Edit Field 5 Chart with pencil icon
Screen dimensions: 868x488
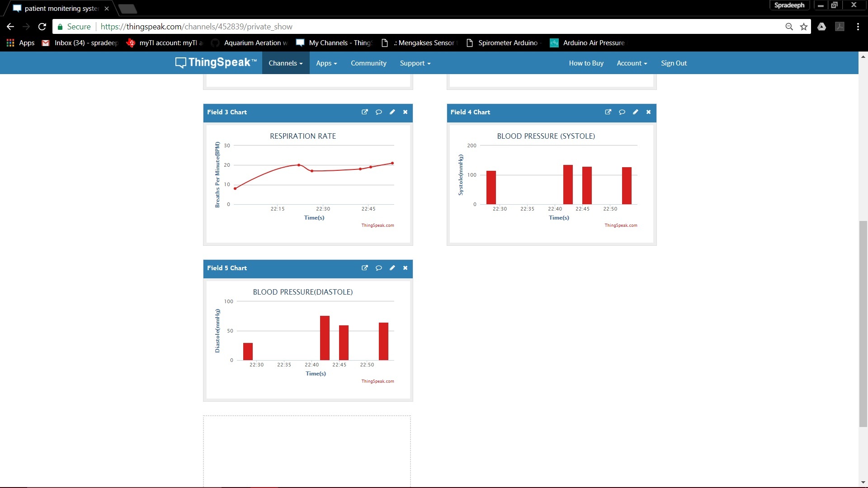click(392, 268)
